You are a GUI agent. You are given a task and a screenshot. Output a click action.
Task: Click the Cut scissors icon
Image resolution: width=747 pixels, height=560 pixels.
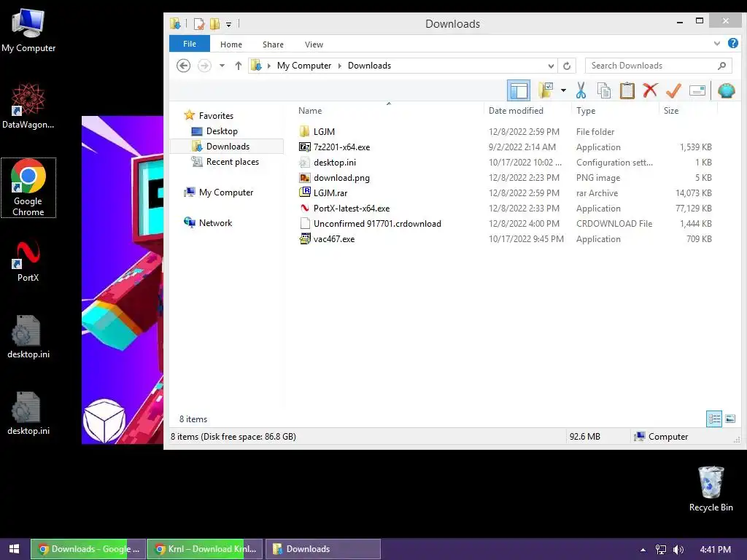581,90
